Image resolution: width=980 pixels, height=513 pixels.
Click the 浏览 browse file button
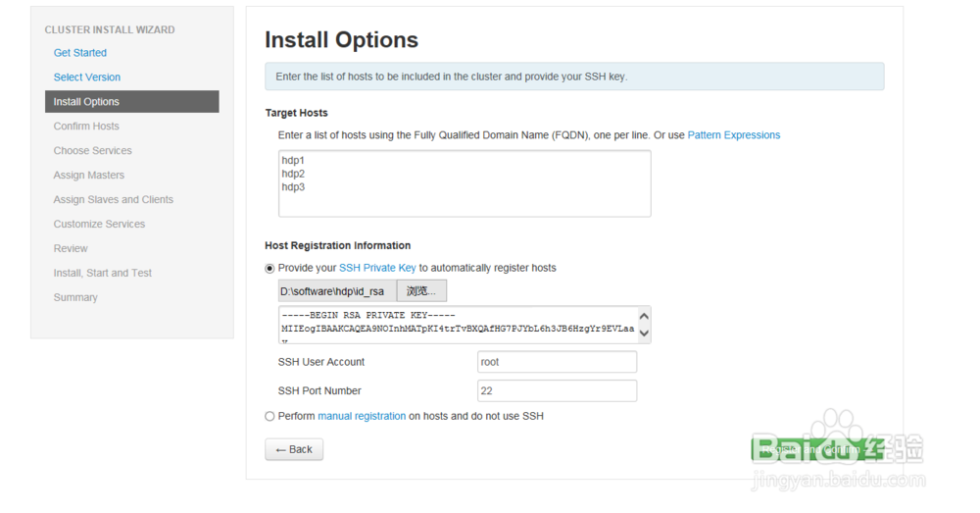tap(421, 291)
